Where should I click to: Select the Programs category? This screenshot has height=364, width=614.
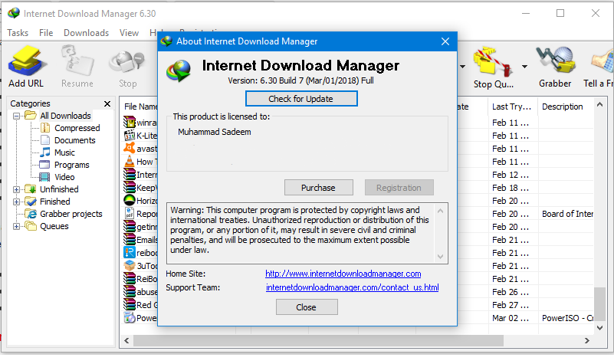[71, 165]
